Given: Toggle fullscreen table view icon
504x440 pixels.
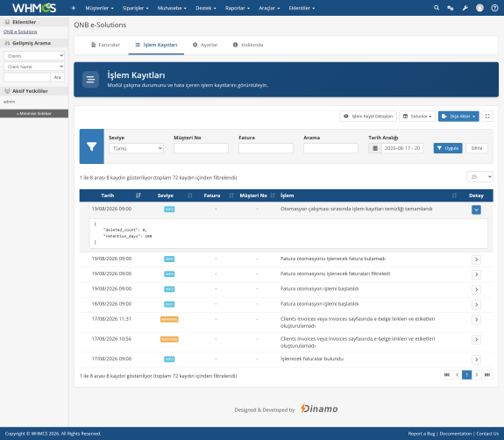Looking at the screenshot, I should [487, 116].
